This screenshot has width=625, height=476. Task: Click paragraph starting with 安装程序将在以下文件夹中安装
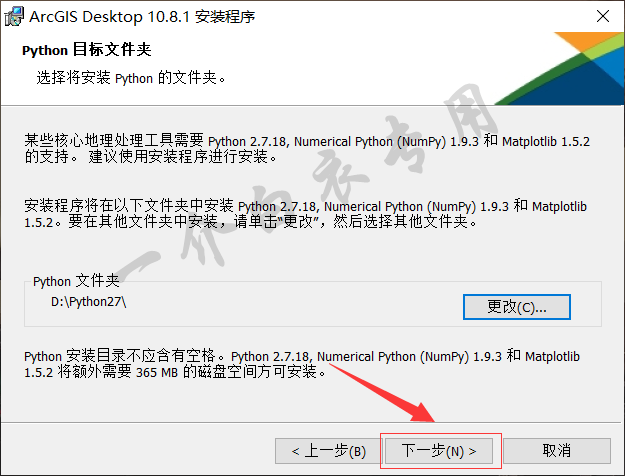pos(305,214)
